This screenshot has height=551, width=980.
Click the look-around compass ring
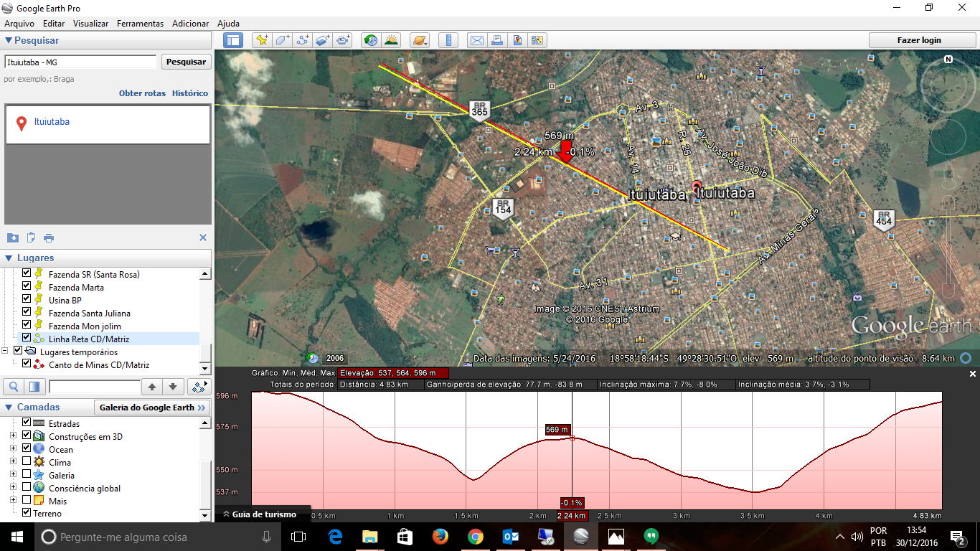pos(948,86)
